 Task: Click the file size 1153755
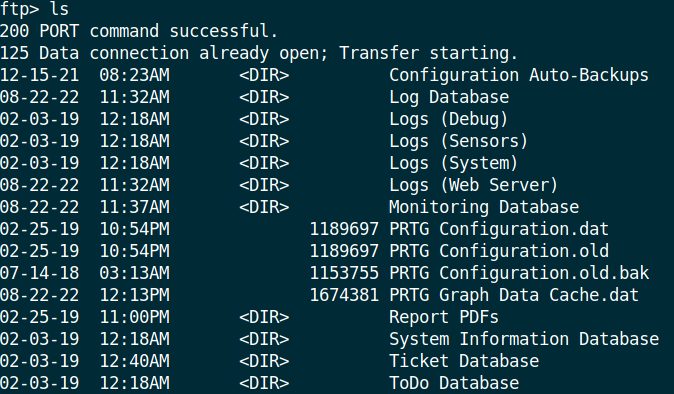coord(344,273)
